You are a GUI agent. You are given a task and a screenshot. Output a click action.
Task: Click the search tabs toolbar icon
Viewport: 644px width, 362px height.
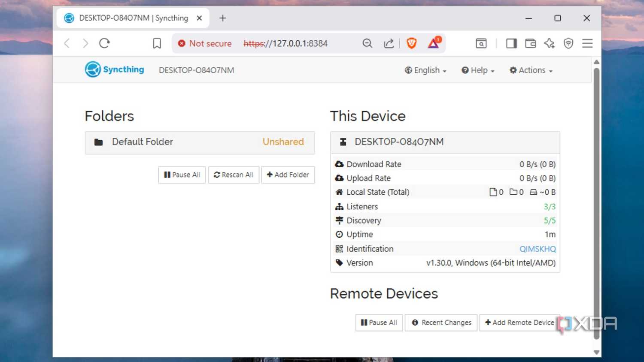pos(481,43)
